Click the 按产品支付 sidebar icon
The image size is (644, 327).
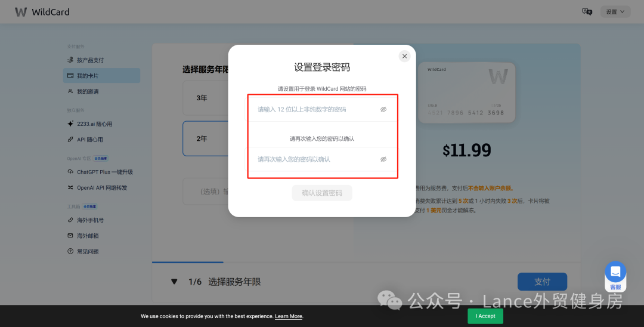pos(71,60)
